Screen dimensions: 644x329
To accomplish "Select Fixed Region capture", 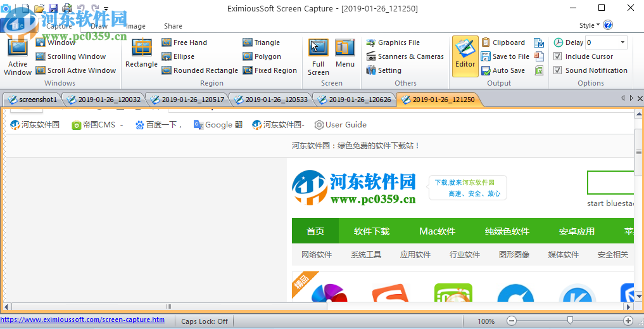I will coord(269,70).
